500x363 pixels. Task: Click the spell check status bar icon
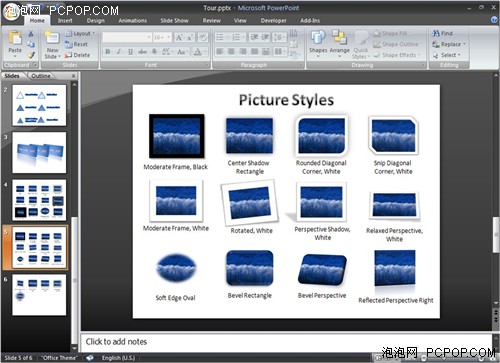(90, 358)
